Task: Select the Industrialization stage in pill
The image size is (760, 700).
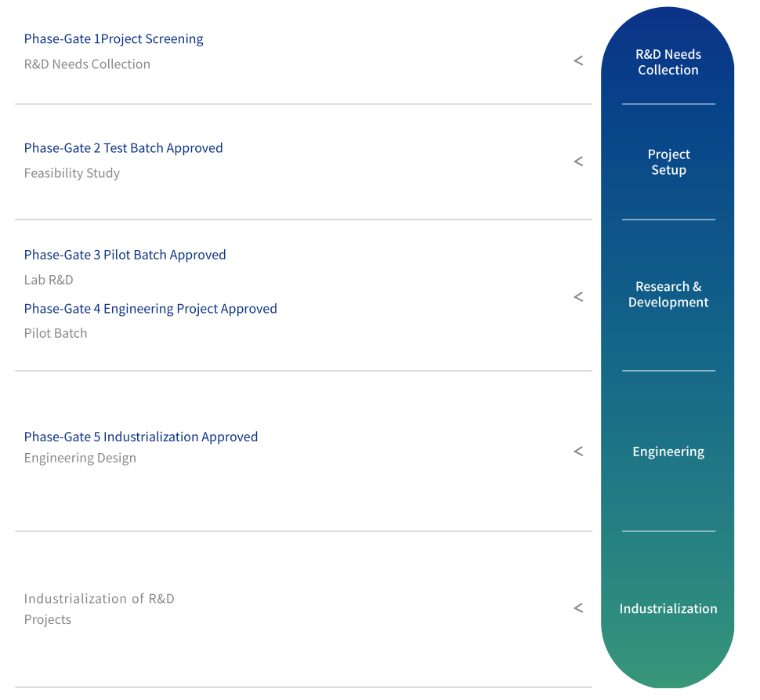Action: tap(668, 608)
